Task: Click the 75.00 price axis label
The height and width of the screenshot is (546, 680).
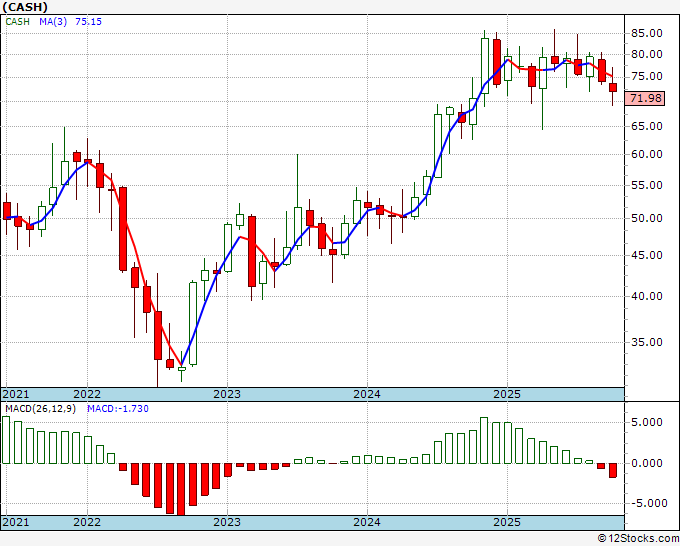Action: pos(647,77)
